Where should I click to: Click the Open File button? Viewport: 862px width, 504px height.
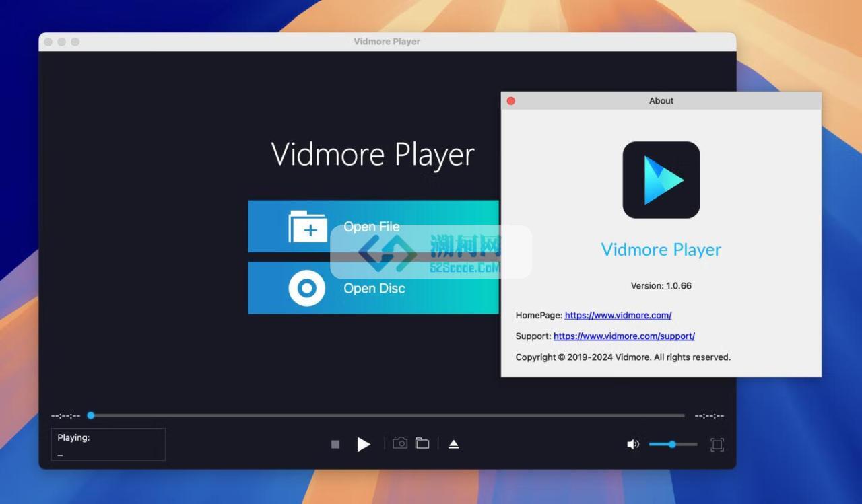[374, 226]
